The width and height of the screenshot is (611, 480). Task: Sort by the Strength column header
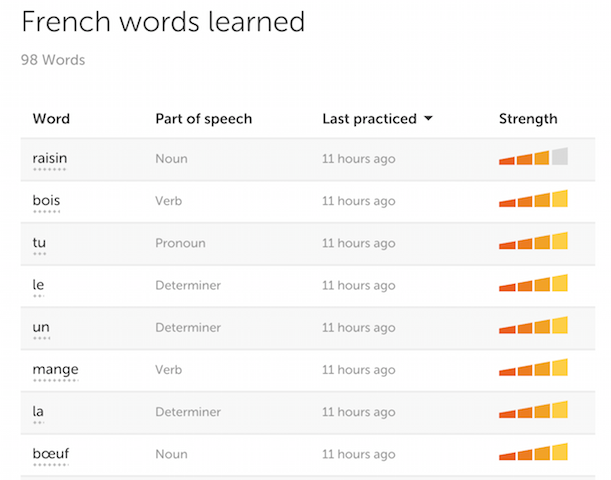point(528,119)
